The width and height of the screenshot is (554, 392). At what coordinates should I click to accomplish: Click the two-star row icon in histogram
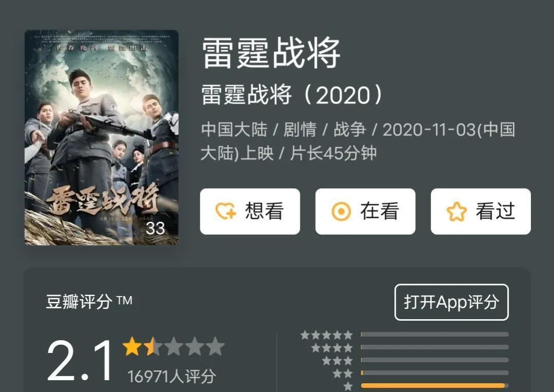point(342,374)
